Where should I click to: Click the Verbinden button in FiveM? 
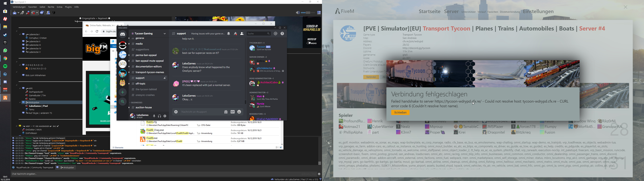click(371, 77)
